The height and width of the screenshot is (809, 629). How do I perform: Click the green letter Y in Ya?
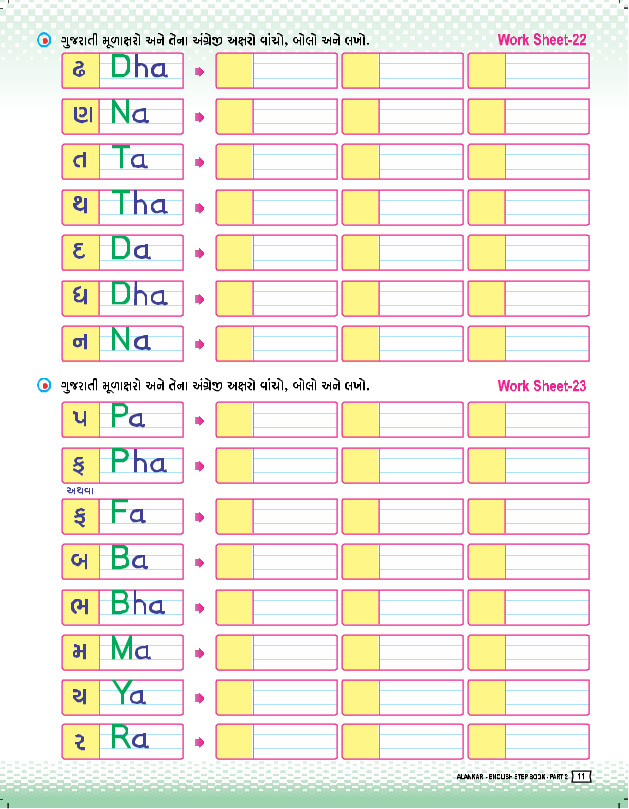tap(120, 693)
